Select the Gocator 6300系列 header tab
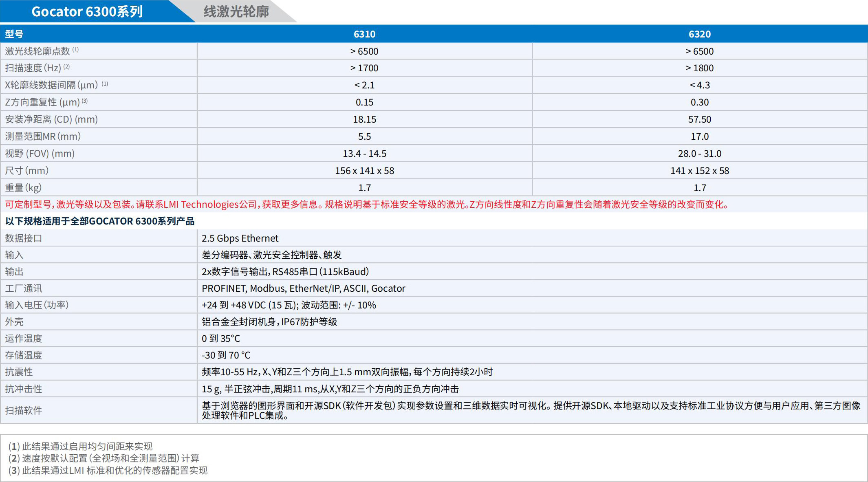Viewport: 868px width, 482px height. [87, 11]
